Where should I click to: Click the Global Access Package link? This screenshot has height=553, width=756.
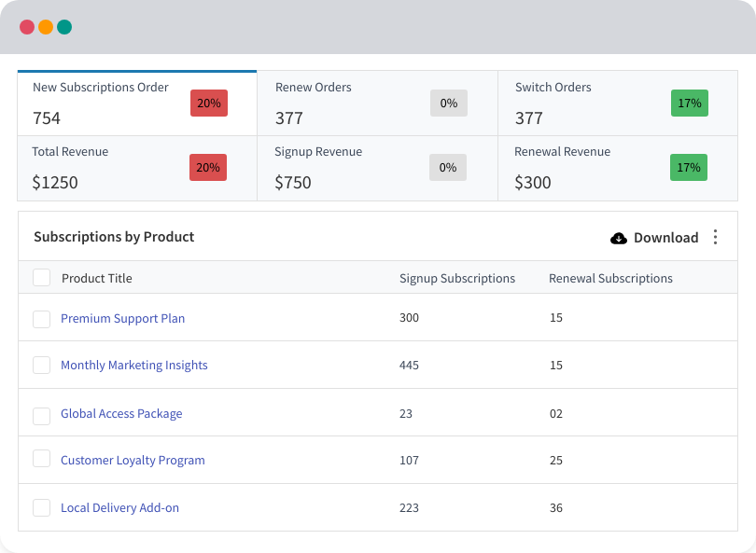[x=121, y=414]
